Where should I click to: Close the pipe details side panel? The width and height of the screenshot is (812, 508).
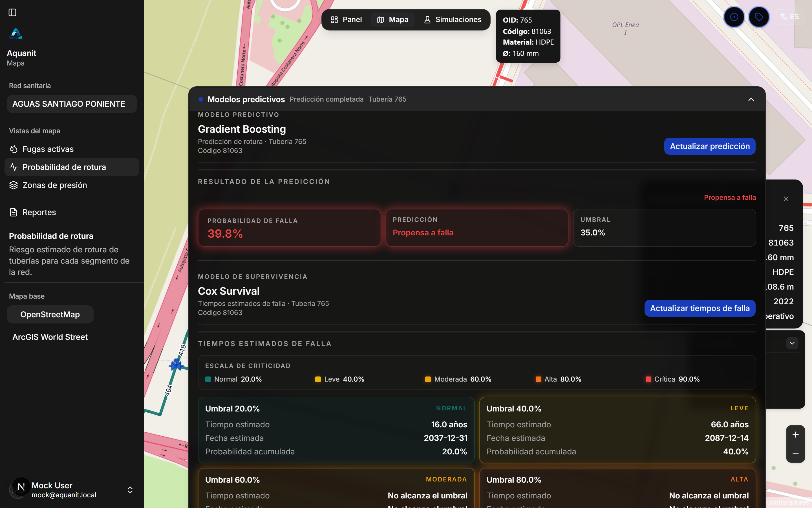786,199
